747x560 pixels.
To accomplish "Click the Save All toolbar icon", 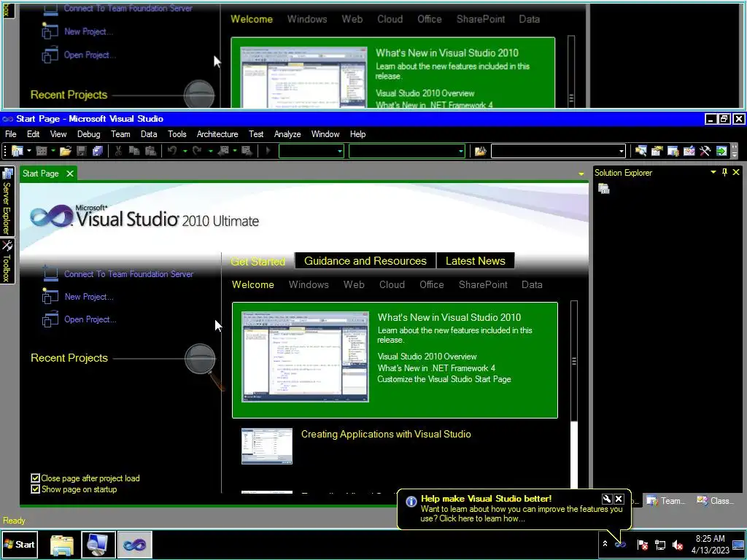I will 98,151.
